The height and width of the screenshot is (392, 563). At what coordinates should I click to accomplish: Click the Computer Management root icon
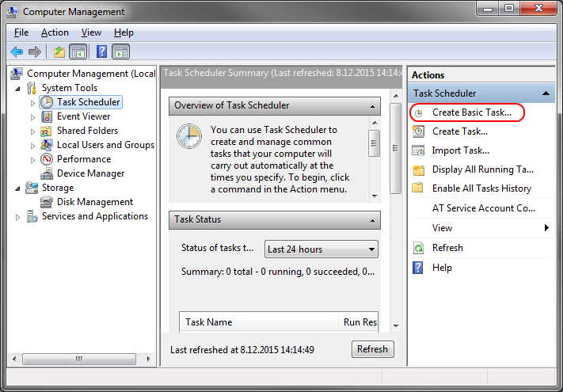(17, 74)
